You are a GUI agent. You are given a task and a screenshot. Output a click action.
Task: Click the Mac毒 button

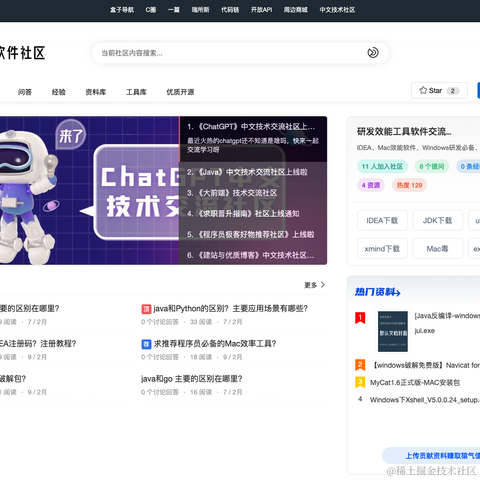click(437, 248)
